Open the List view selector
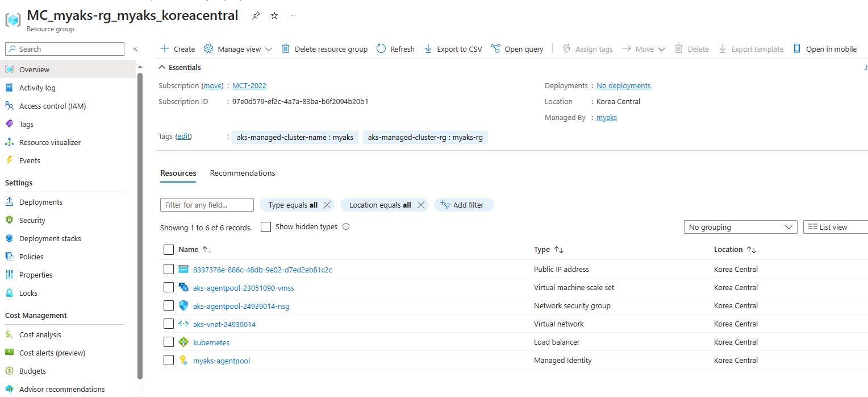This screenshot has height=397, width=868. (836, 227)
